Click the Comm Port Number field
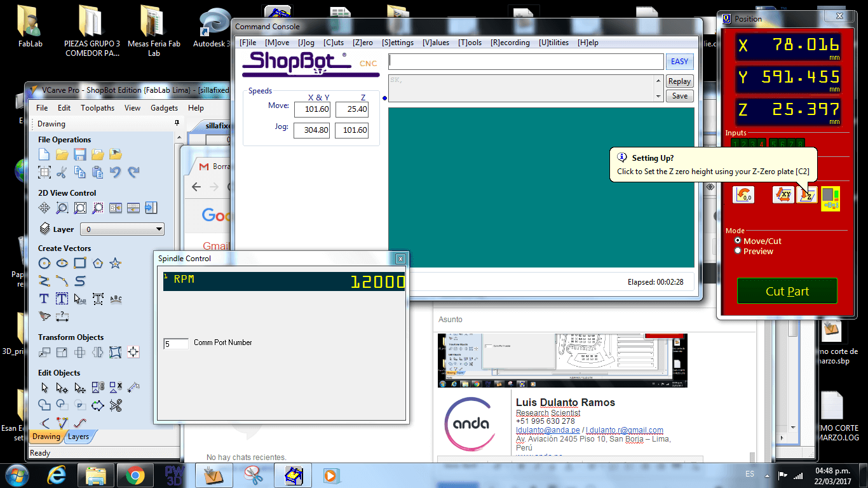 click(x=176, y=344)
